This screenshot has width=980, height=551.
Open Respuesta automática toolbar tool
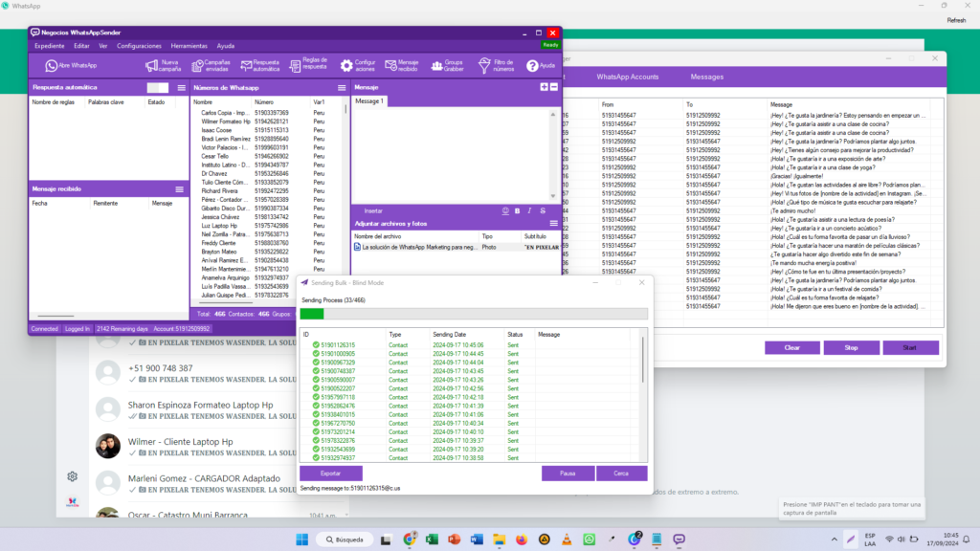[260, 66]
